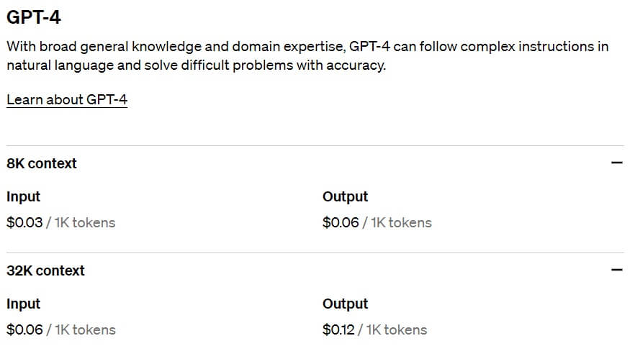The width and height of the screenshot is (635, 364).
Task: Click '/ 1K tokens' beside 8K output price
Action: tap(397, 222)
